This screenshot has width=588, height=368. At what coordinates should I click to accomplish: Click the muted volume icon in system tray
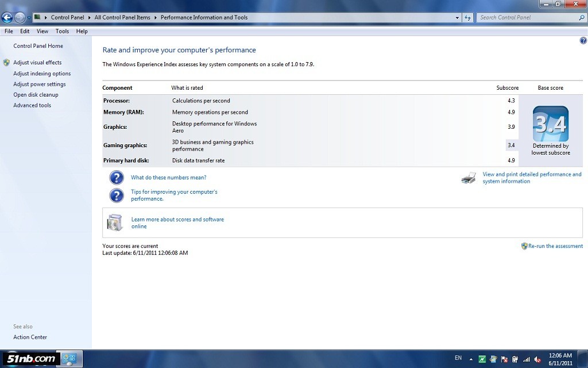tap(537, 359)
